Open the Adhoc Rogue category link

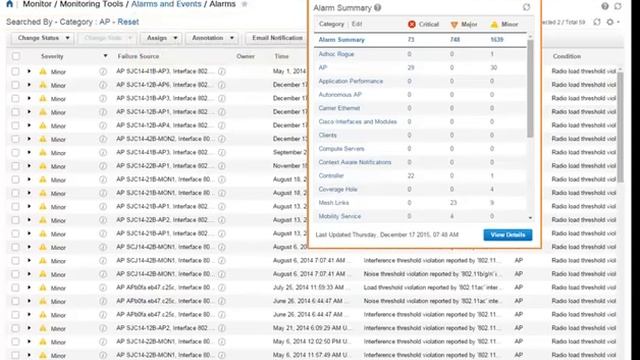click(336, 54)
